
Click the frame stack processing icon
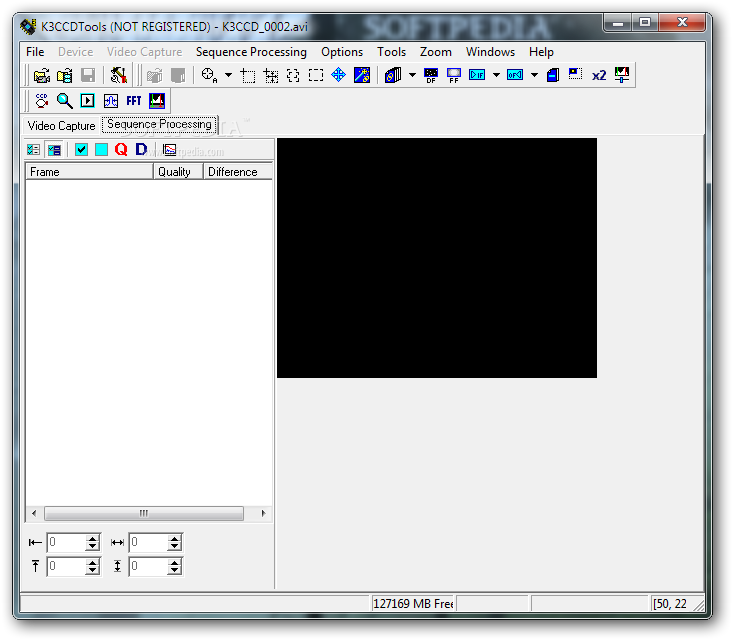click(393, 75)
